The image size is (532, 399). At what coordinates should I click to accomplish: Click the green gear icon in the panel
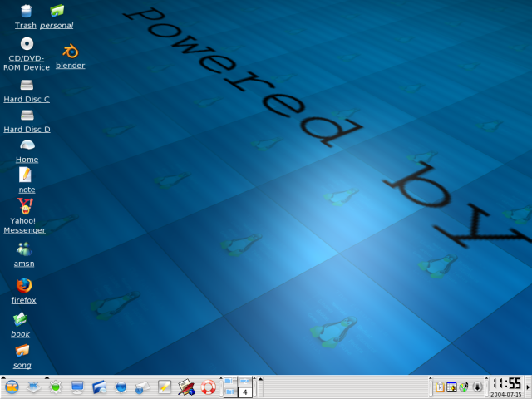56,387
